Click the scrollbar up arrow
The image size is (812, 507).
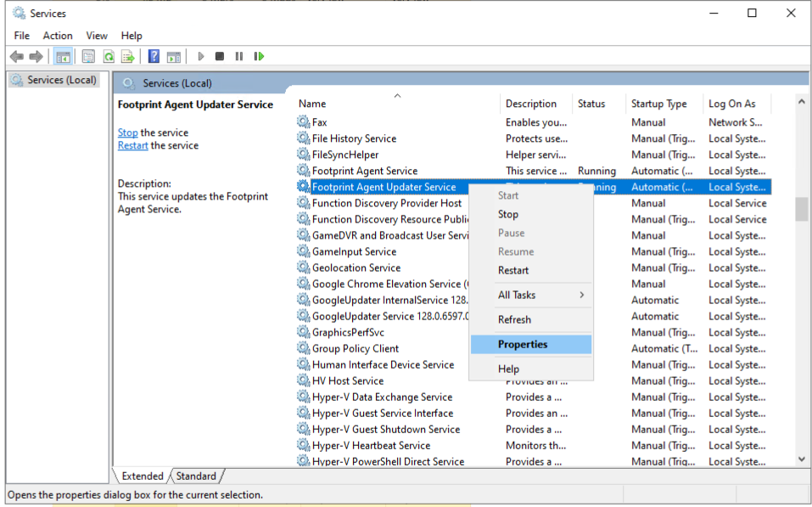[x=802, y=102]
